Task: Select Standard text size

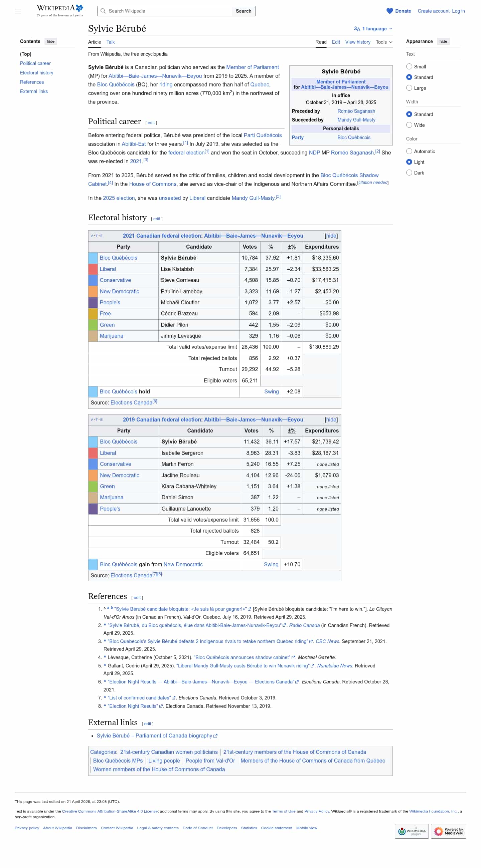Action: coord(409,77)
